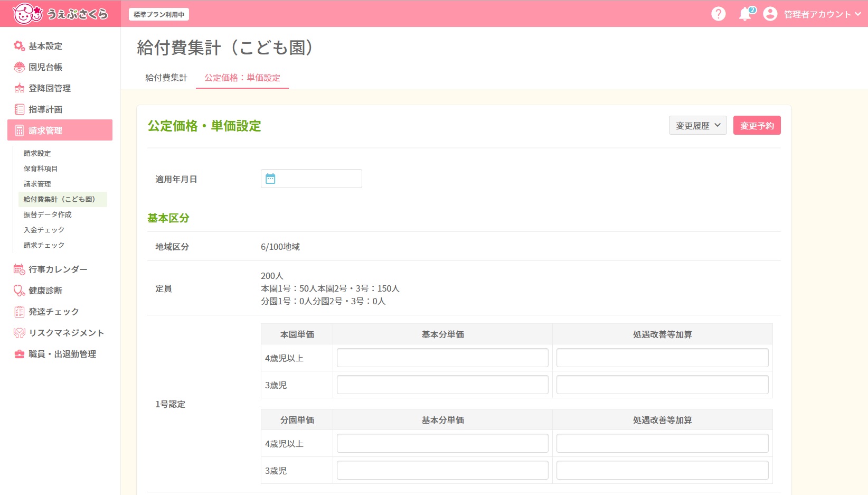The image size is (868, 495).
Task: Click the 発達チェック checklist icon
Action: pyautogui.click(x=20, y=312)
